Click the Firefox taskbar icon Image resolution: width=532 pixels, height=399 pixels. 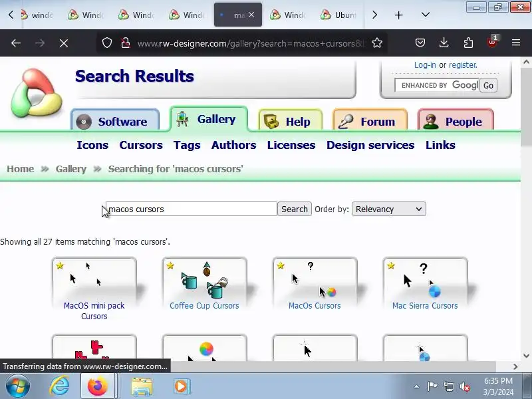pos(97,386)
